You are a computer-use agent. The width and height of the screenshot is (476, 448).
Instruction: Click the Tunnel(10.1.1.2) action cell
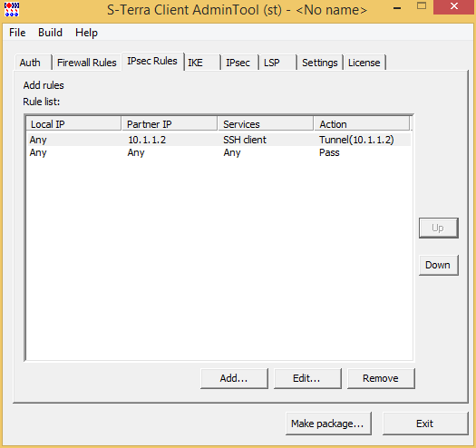click(x=356, y=140)
